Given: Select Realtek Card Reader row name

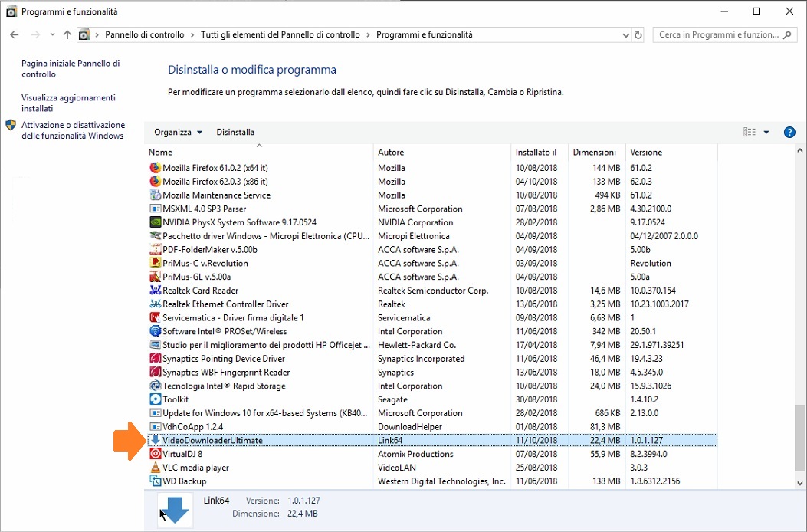Looking at the screenshot, I should (x=200, y=291).
